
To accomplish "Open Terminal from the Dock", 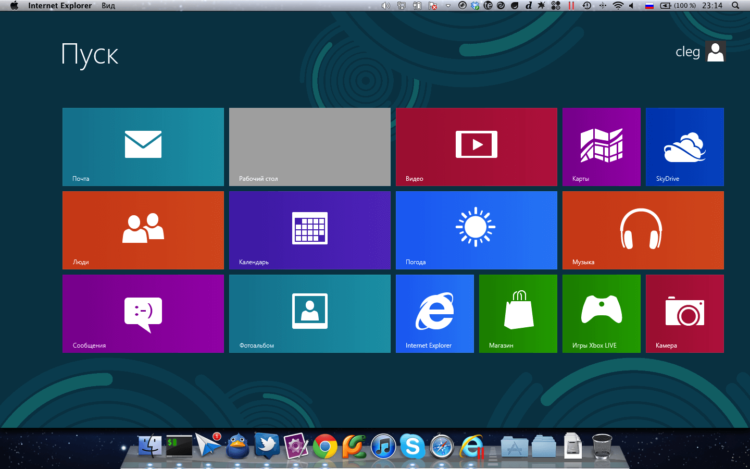I will 179,446.
